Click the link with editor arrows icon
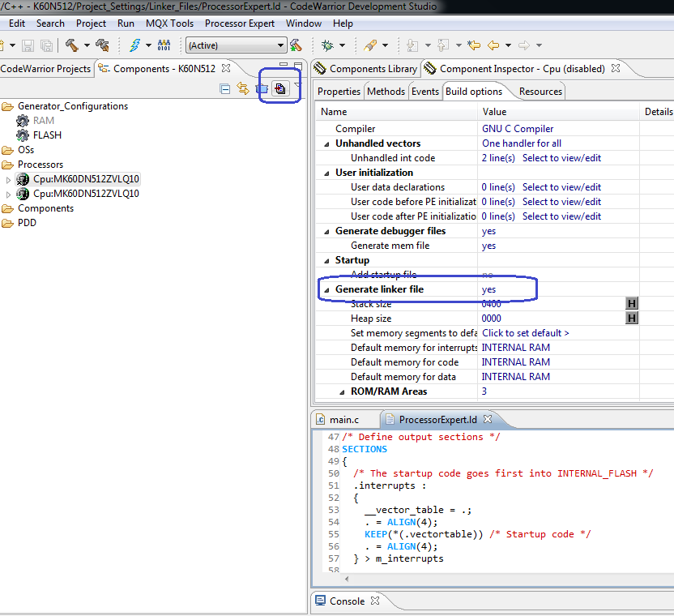Screen dimensions: 674x616 tap(242, 89)
